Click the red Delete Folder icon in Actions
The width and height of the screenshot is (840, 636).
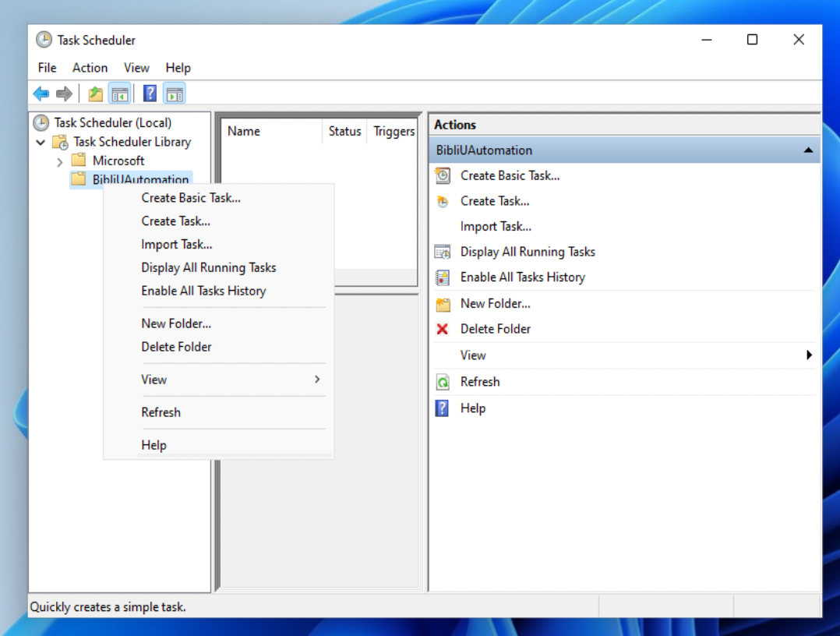tap(443, 329)
